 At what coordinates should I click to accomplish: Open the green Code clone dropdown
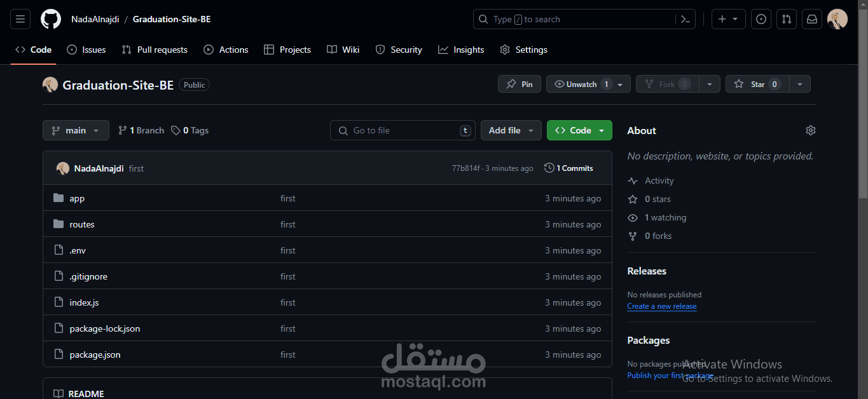pos(579,130)
